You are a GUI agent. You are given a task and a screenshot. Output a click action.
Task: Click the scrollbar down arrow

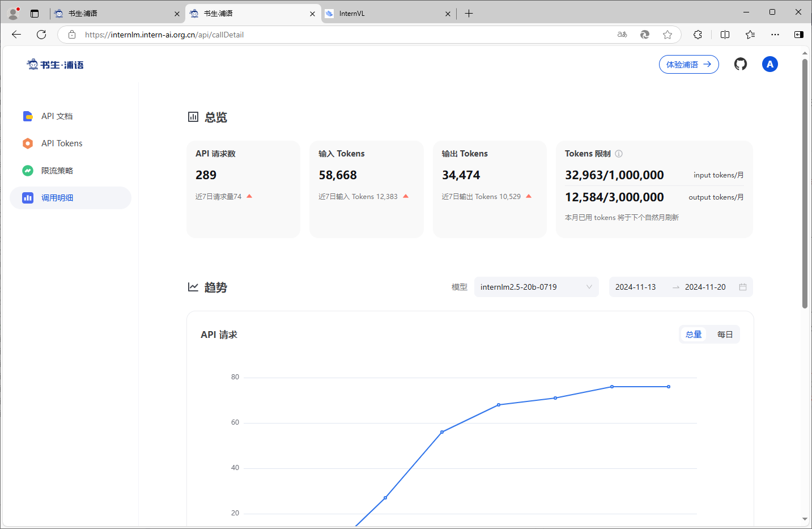click(805, 519)
